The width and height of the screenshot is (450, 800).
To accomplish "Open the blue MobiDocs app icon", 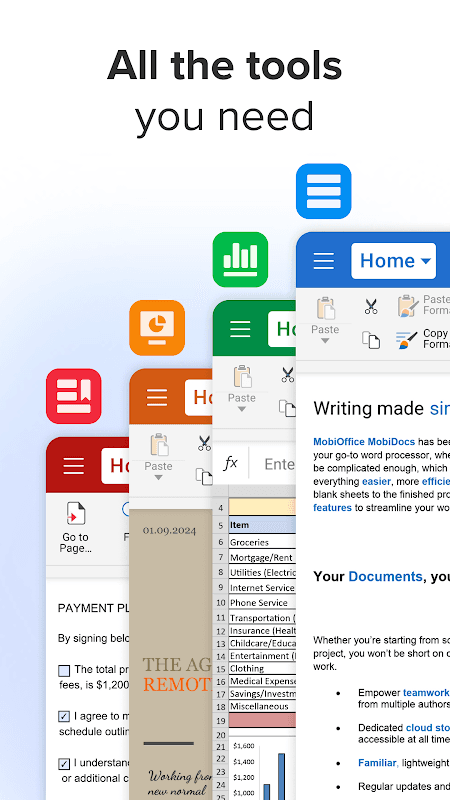I will [323, 191].
